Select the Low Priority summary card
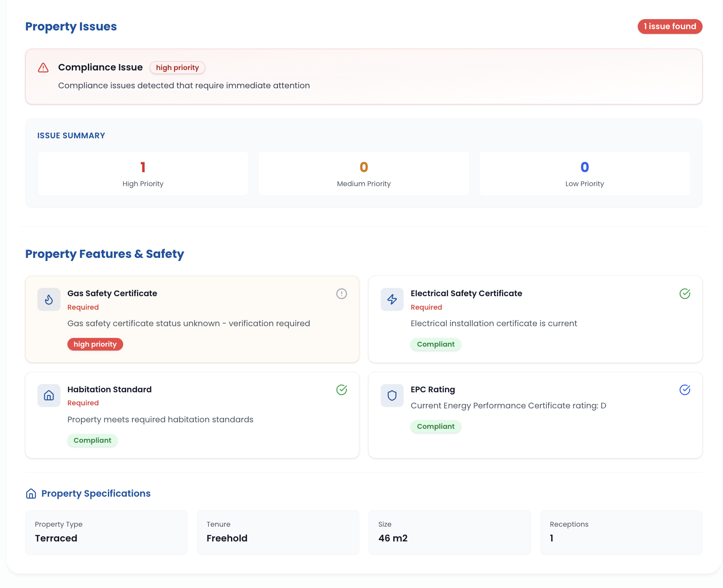723x588 pixels. click(584, 174)
